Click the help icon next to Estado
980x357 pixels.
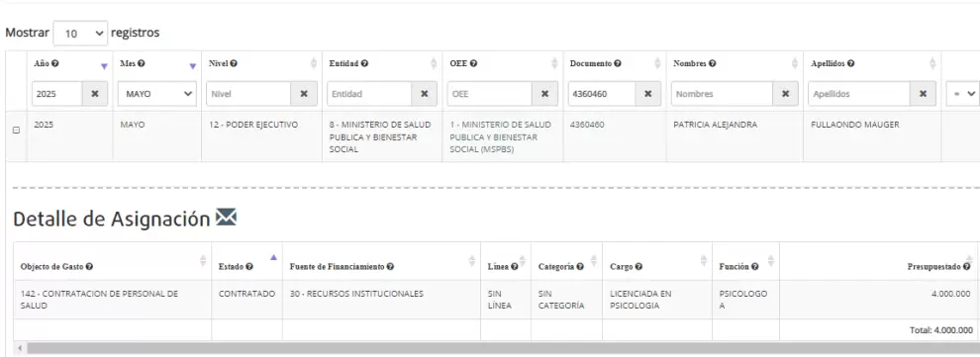coord(249,266)
